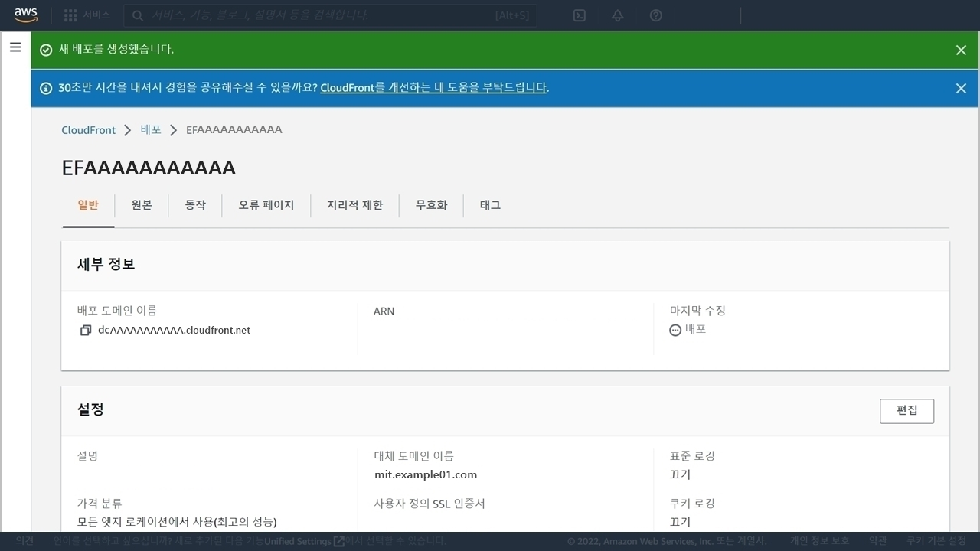Click the 가격 분류 value text
Viewport: 980px width, 551px height.
coord(177,522)
